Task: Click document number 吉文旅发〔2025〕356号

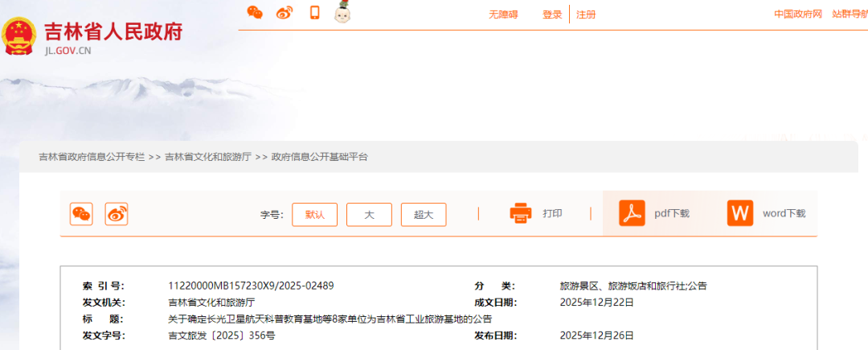Action: tap(222, 336)
